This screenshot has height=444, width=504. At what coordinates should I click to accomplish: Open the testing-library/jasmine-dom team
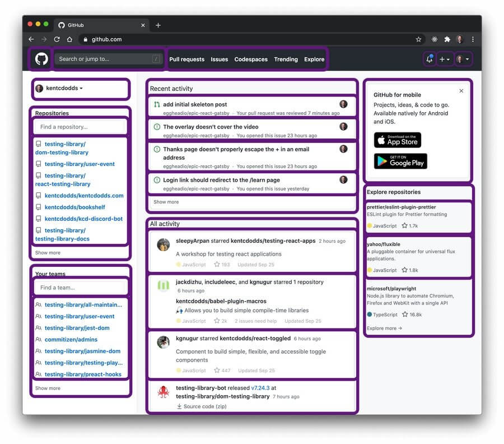pos(82,351)
